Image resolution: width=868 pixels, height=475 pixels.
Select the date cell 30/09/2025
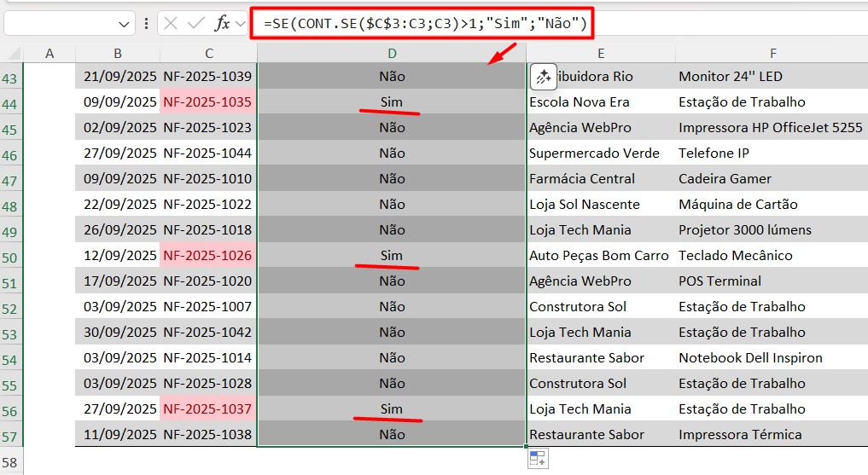tap(117, 333)
